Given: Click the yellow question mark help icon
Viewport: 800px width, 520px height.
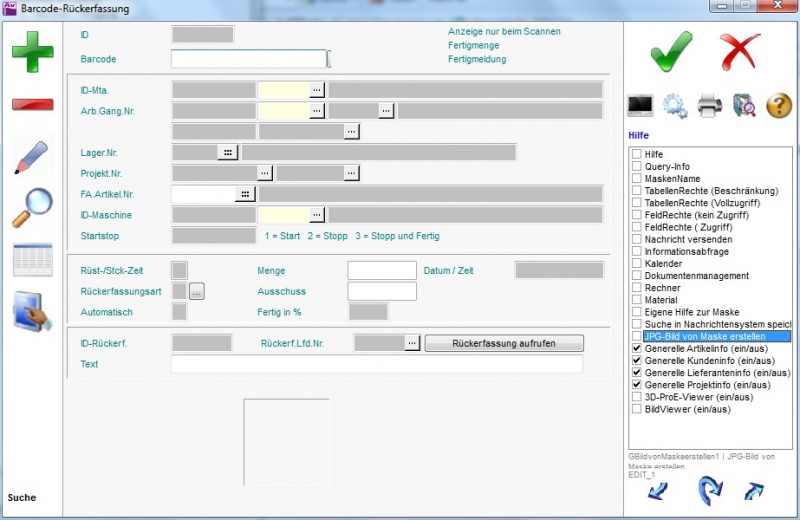Looking at the screenshot, I should (x=778, y=105).
